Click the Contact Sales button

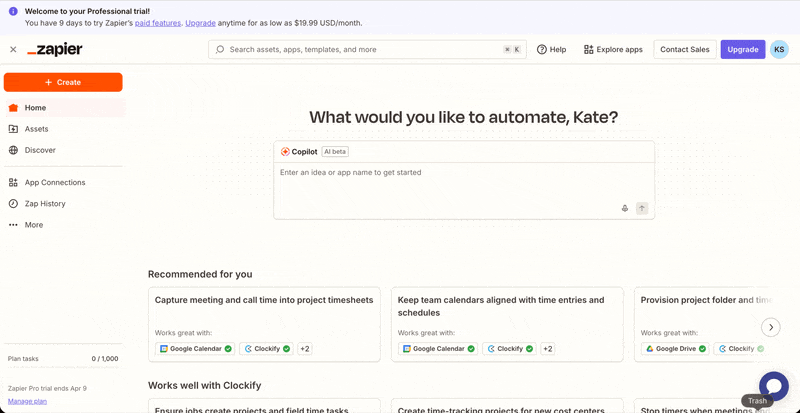[684, 49]
